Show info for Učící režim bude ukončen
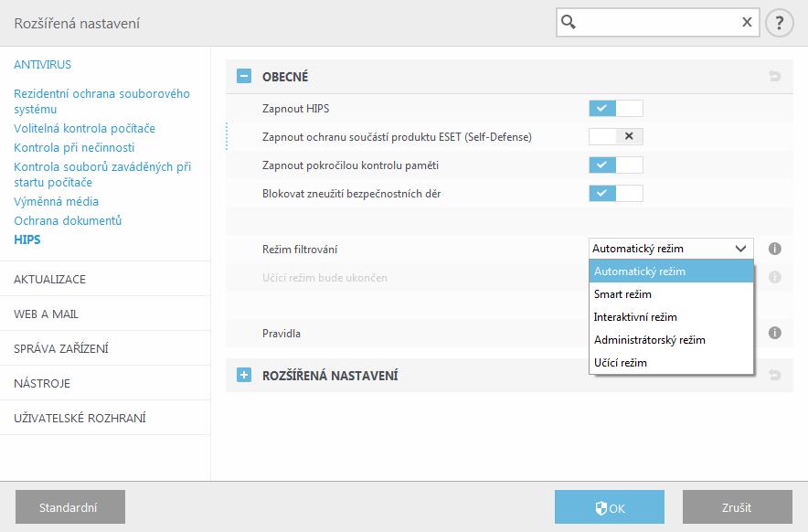The height and width of the screenshot is (532, 808). pyautogui.click(x=774, y=277)
